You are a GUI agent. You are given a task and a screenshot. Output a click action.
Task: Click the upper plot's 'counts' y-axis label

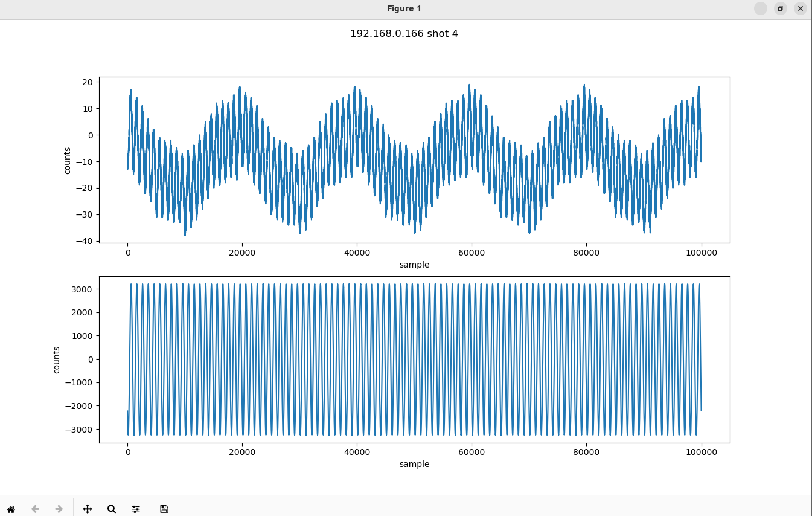67,161
